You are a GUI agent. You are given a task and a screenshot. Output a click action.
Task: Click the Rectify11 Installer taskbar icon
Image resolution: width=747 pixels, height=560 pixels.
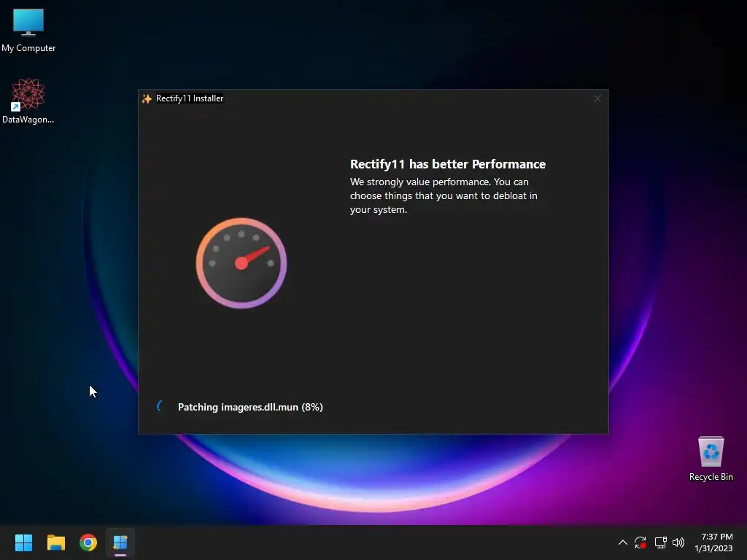click(x=120, y=542)
